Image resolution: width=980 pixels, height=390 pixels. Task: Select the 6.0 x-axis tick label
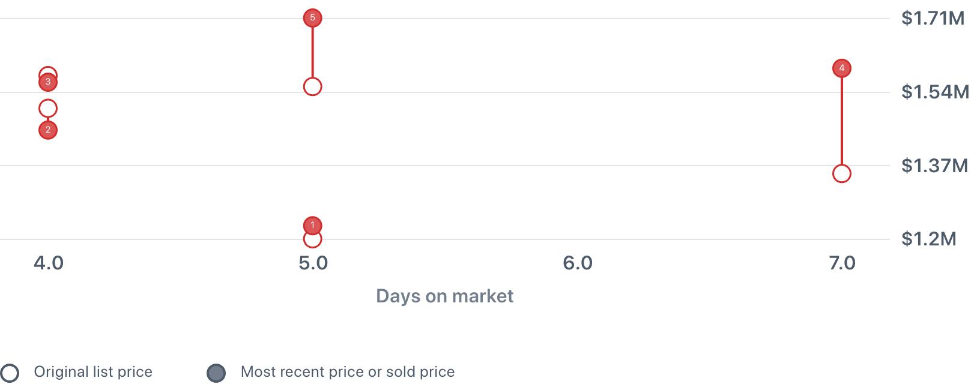coord(578,263)
